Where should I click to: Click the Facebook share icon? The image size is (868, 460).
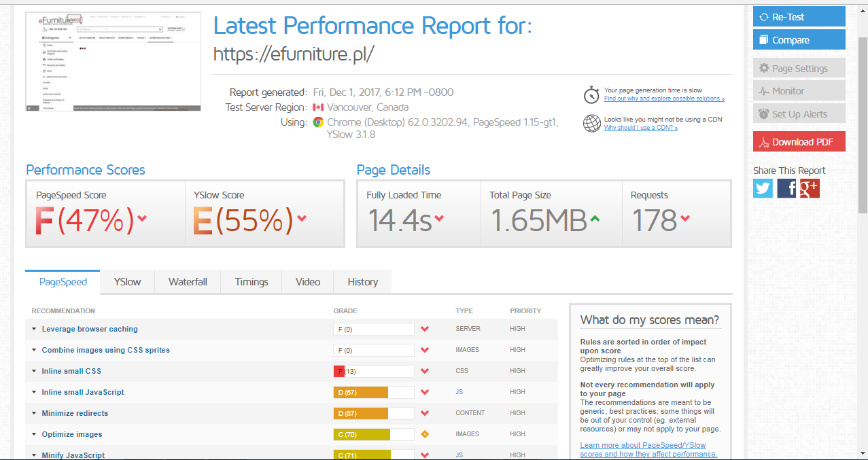pos(786,188)
